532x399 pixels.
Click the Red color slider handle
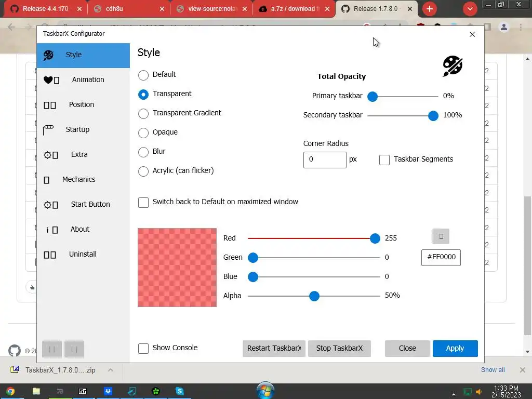[375, 238]
